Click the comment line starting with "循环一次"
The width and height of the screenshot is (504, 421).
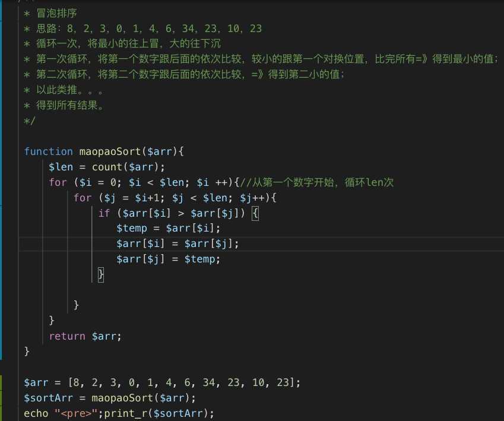click(122, 43)
